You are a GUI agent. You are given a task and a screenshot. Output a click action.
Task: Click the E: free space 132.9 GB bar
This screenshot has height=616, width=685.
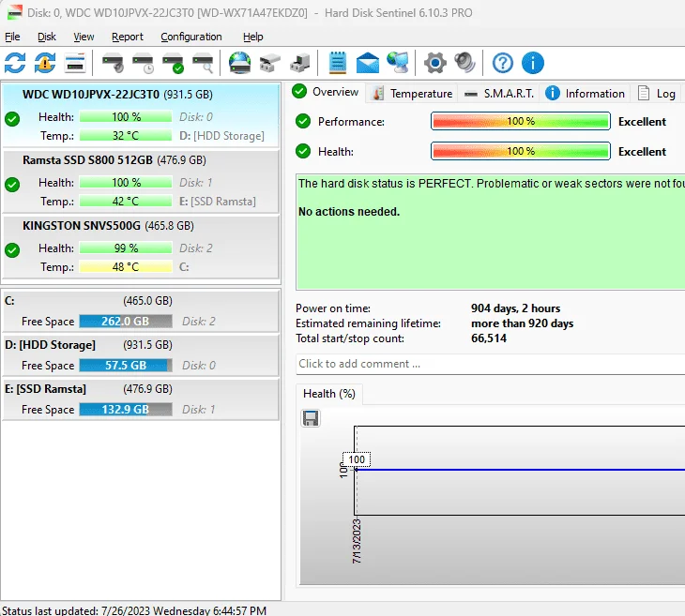pos(126,410)
